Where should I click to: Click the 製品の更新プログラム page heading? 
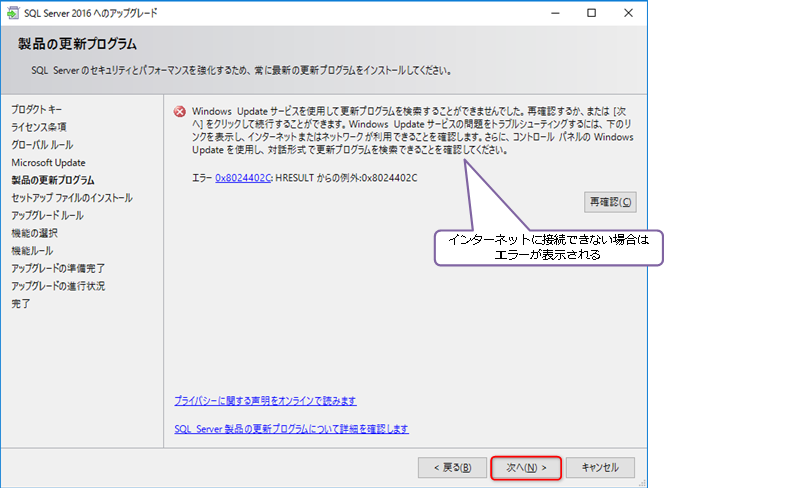tap(78, 44)
